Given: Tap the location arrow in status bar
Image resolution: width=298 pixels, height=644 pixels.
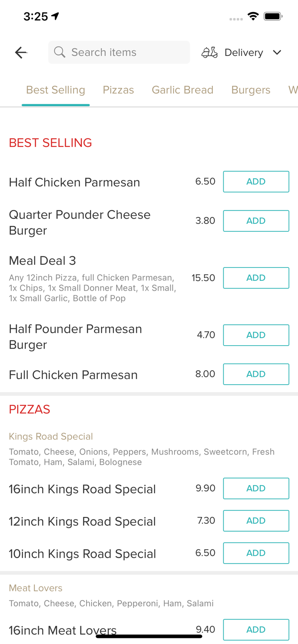Looking at the screenshot, I should [x=55, y=15].
